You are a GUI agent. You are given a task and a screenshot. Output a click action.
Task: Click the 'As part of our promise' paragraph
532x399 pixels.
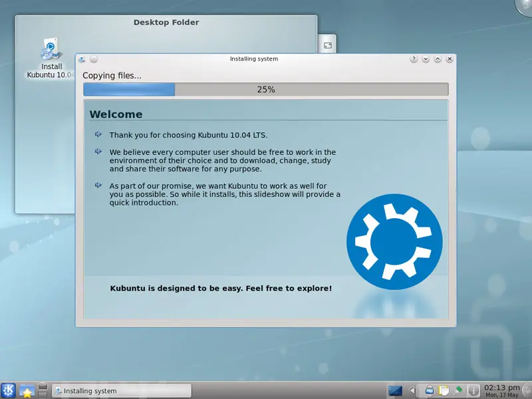(225, 194)
